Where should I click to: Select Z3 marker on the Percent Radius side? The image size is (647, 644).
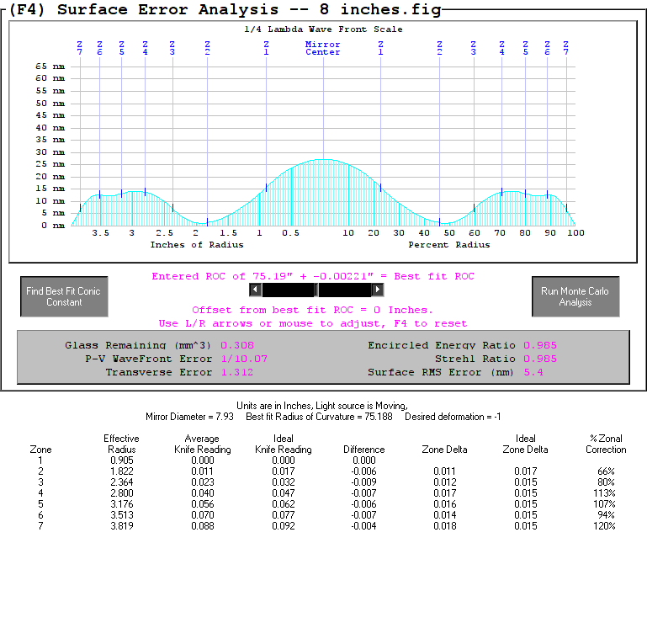[473, 48]
